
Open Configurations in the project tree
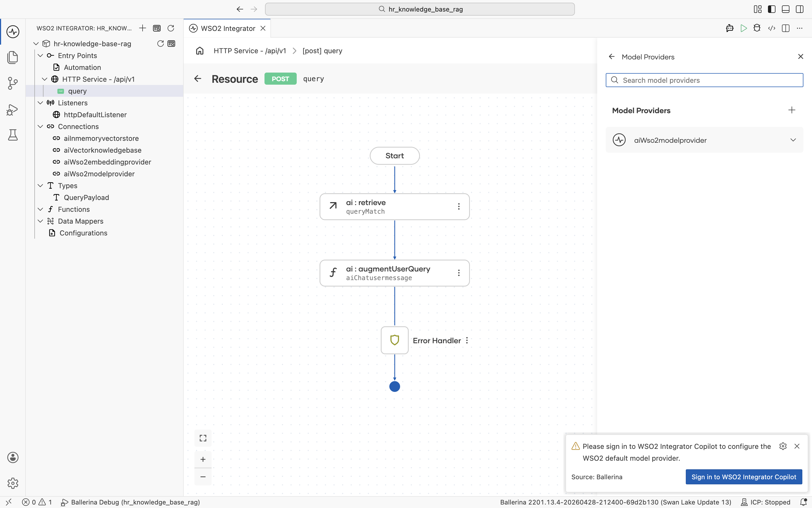coord(84,233)
